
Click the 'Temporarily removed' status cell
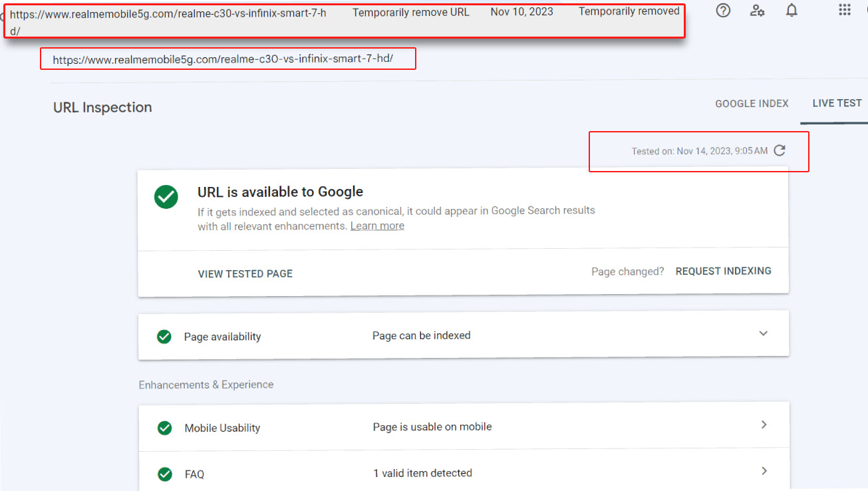[629, 11]
